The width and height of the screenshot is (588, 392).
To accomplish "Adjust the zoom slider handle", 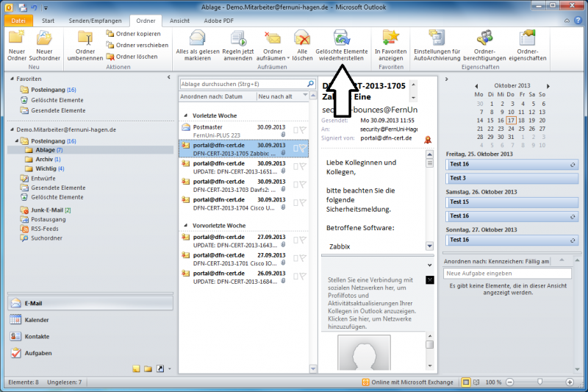I will coord(539,382).
